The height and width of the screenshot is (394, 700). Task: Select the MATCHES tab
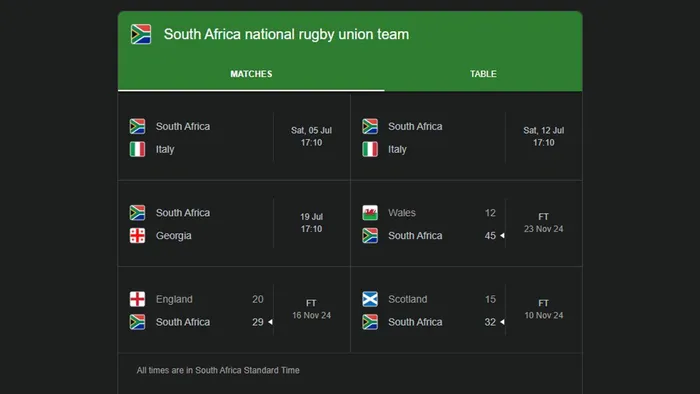pyautogui.click(x=251, y=74)
